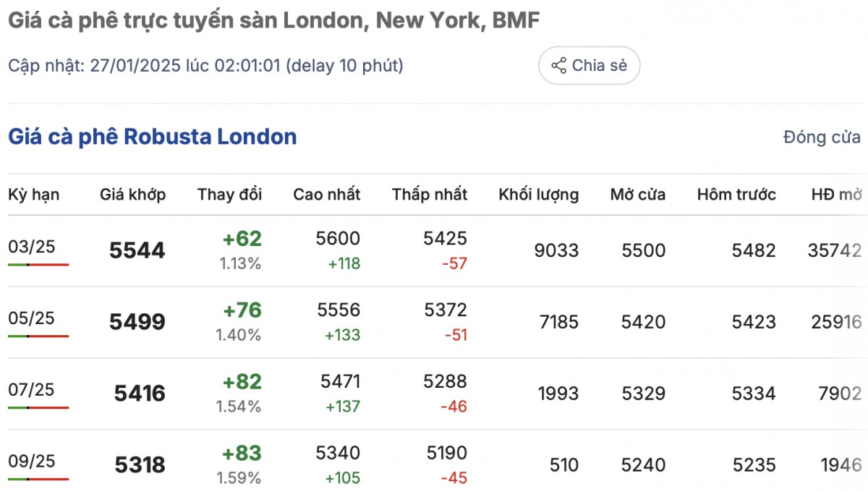Click the Mở cửa column header
868x492 pixels.
coord(637,195)
